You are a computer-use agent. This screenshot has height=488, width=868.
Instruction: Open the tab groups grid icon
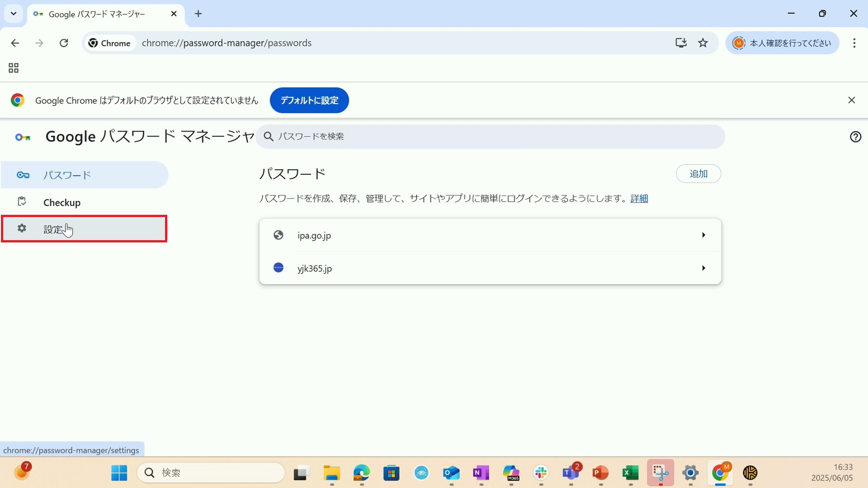(14, 68)
